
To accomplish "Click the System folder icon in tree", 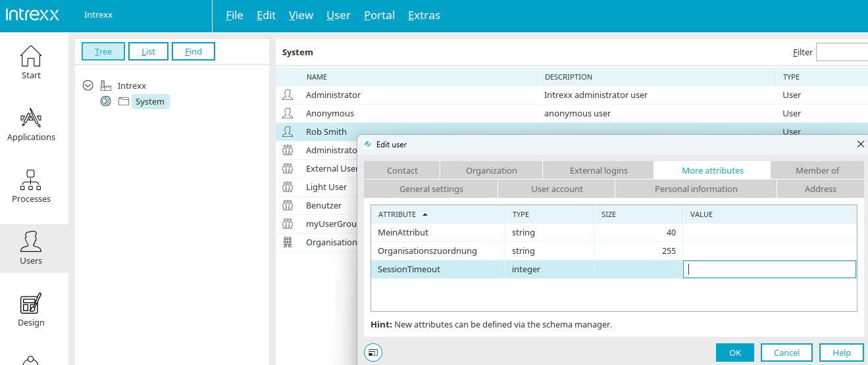I will [x=123, y=101].
